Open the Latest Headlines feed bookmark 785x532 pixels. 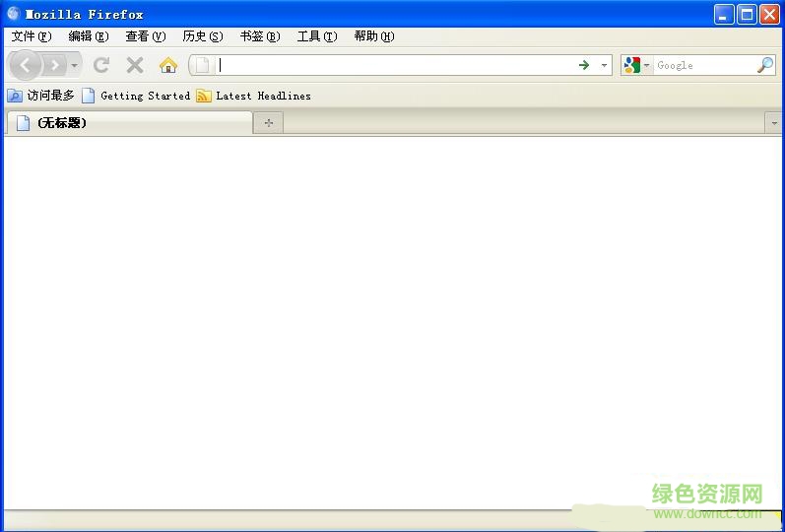(x=253, y=96)
